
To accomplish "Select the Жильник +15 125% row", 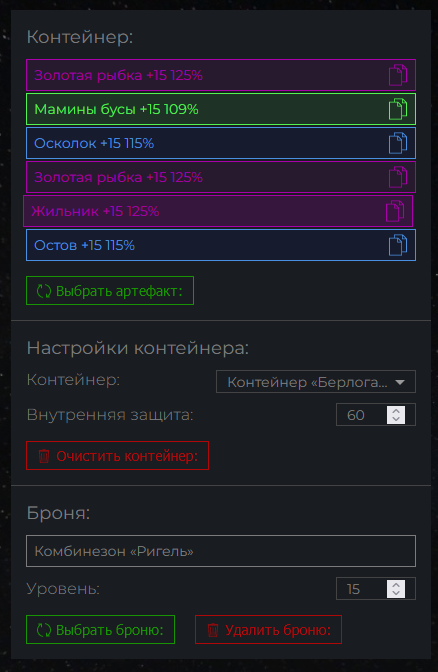I will click(x=218, y=211).
